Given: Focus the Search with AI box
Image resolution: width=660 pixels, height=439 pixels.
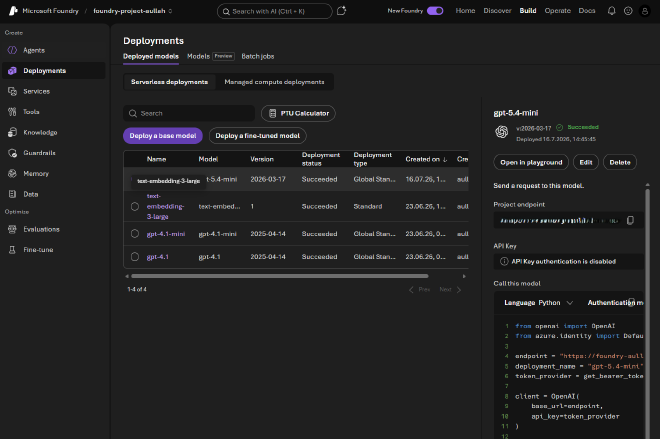Looking at the screenshot, I should tap(274, 11).
